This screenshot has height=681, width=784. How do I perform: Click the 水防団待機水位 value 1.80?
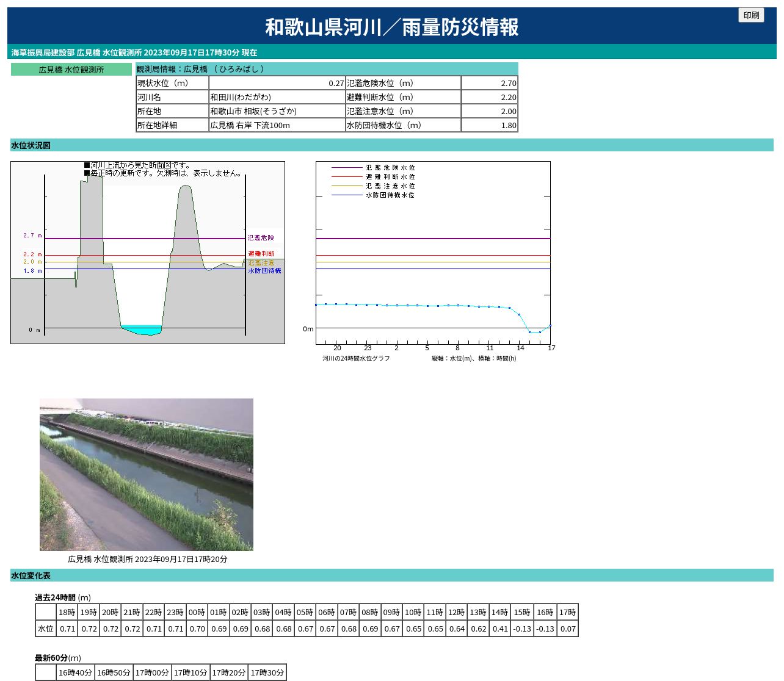[489, 125]
